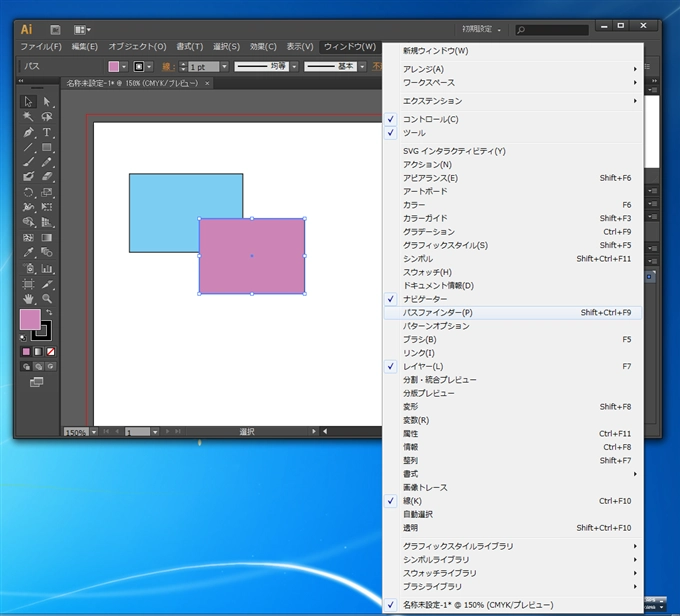Screen dimensions: 680x616
Task: Choose アピアランス(E) menu entry
Action: [513, 178]
